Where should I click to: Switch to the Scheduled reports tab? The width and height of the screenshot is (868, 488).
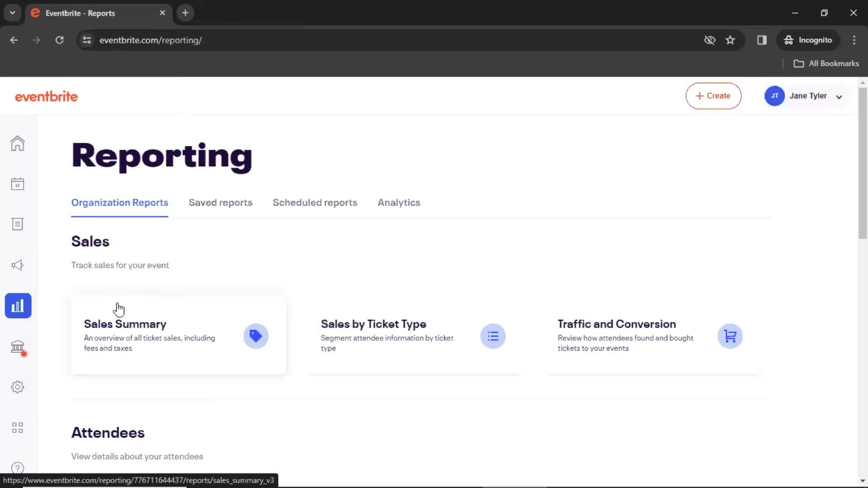(315, 202)
